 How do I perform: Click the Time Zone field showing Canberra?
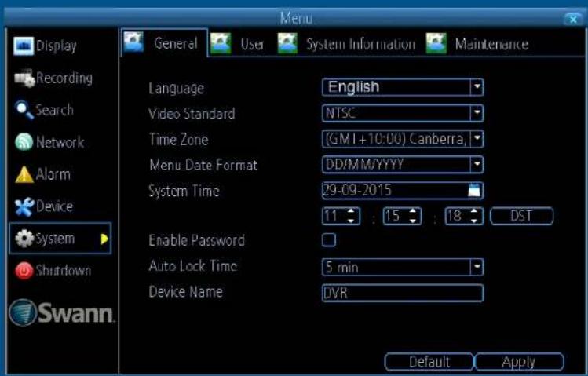(403, 139)
